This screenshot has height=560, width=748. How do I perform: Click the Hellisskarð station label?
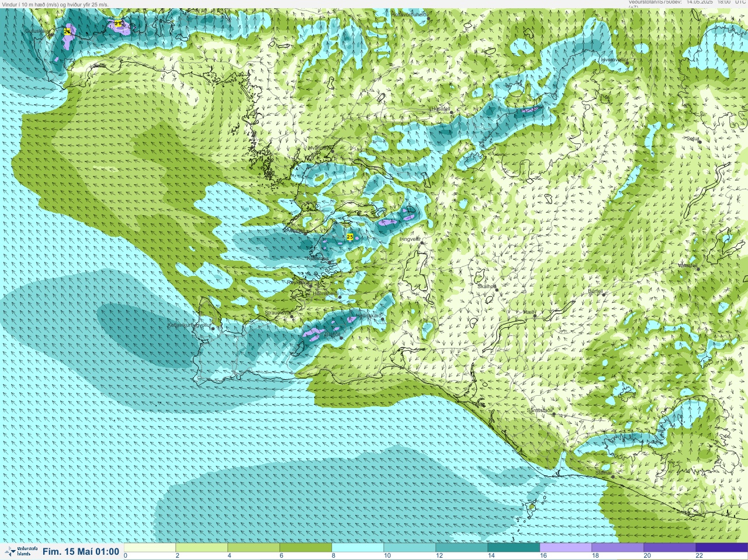point(369,316)
